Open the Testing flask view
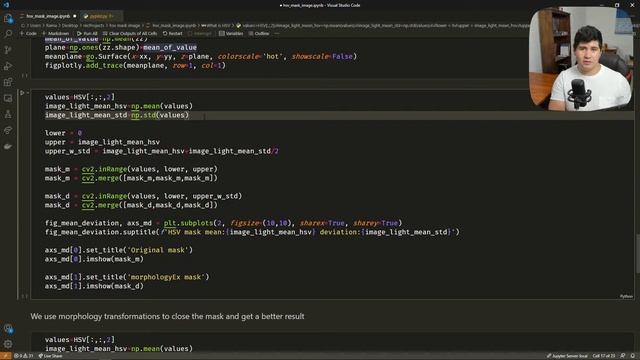The image size is (640, 360). pyautogui.click(x=8, y=114)
